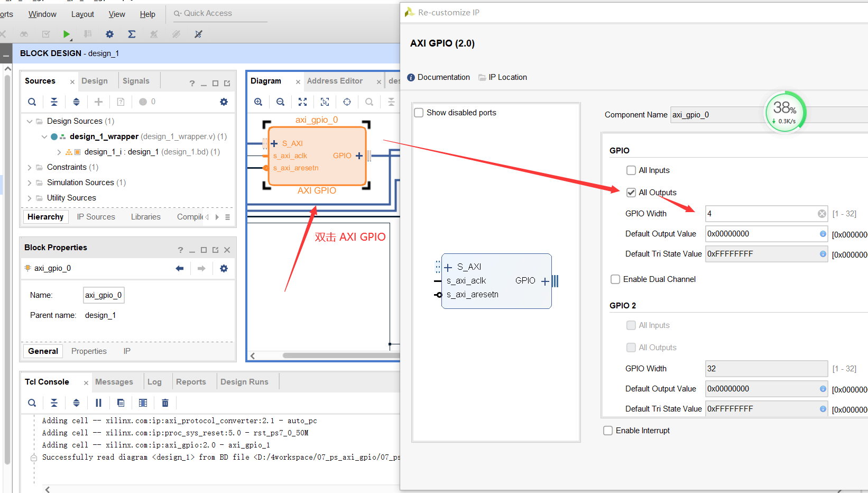
Task: Uncheck GPIO All Outputs
Action: [631, 193]
